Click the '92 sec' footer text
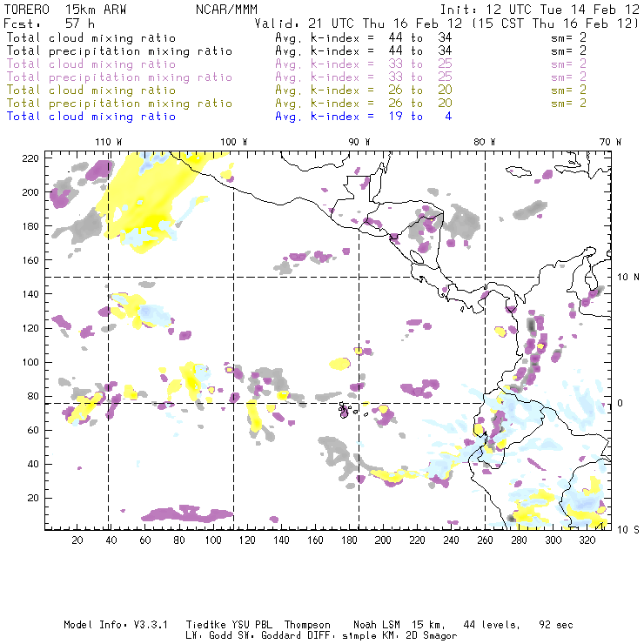 [x=556, y=625]
